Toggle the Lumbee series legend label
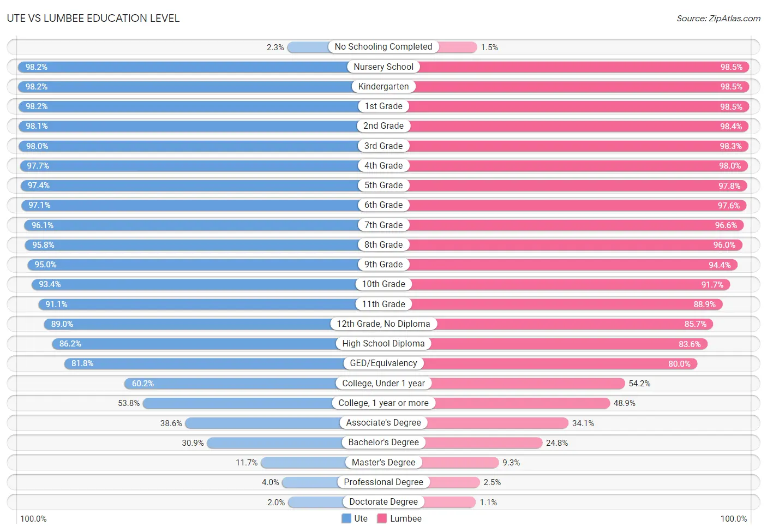Screen dimensions: 767x532 [x=406, y=518]
